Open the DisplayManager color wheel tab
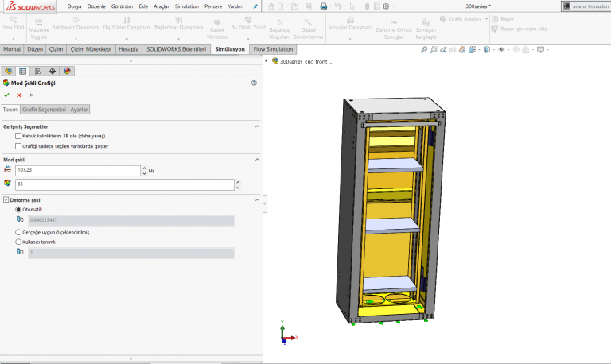 point(68,71)
